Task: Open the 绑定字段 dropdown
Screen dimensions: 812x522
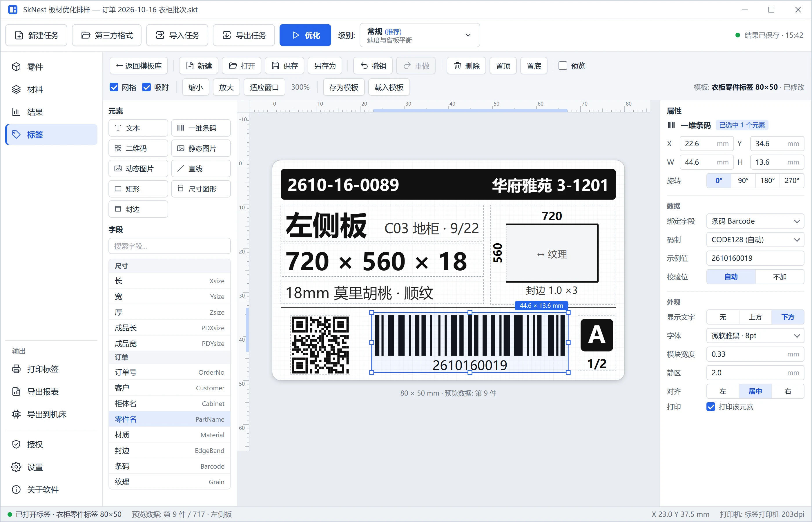Action: tap(755, 221)
